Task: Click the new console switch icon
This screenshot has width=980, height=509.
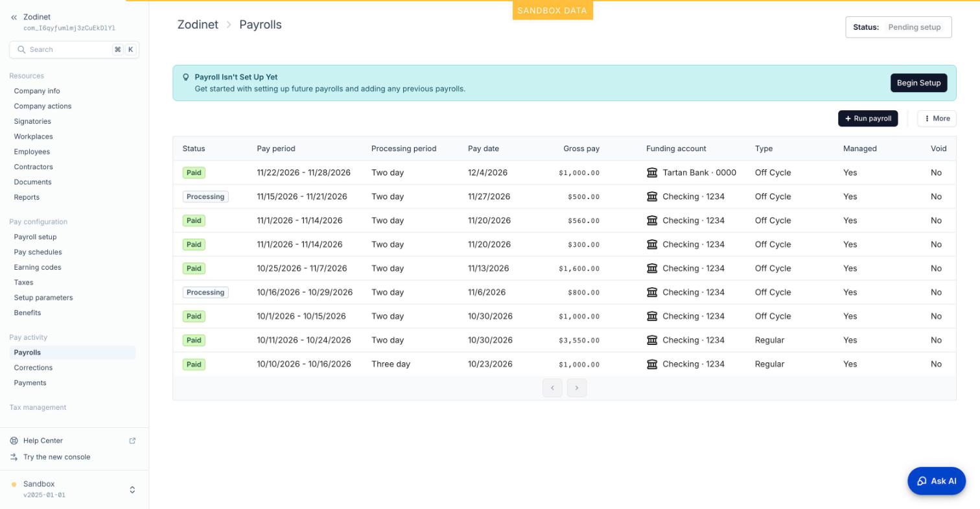Action: 14,457
